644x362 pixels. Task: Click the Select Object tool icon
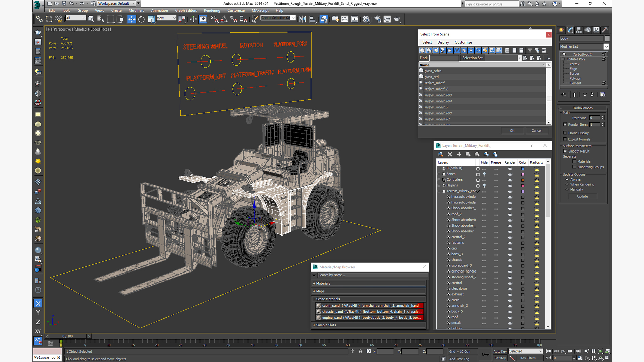pyautogui.click(x=91, y=19)
